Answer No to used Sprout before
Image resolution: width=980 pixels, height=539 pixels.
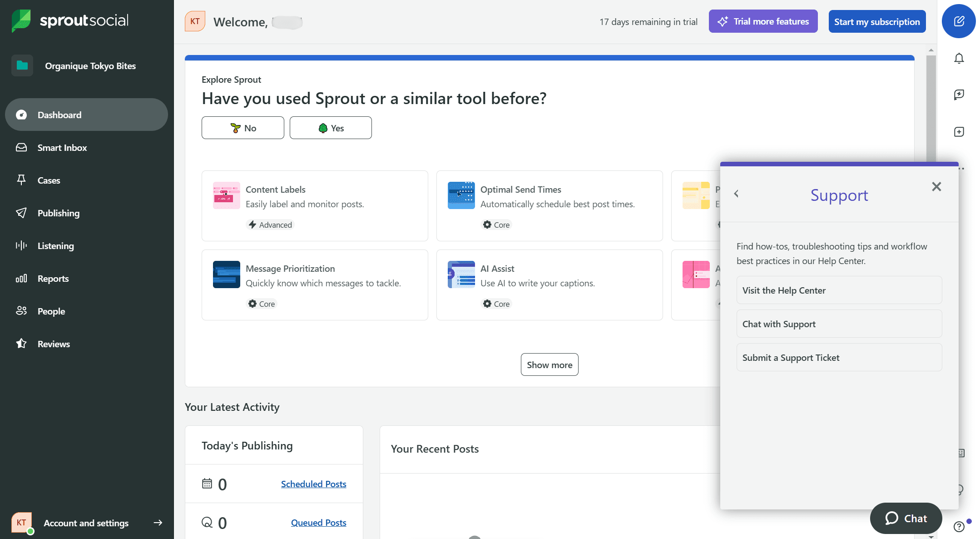click(x=243, y=128)
